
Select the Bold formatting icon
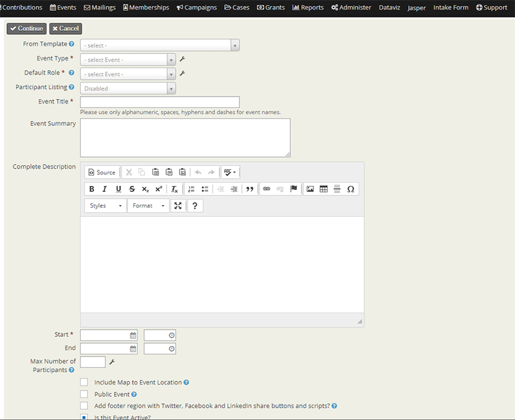(x=91, y=188)
